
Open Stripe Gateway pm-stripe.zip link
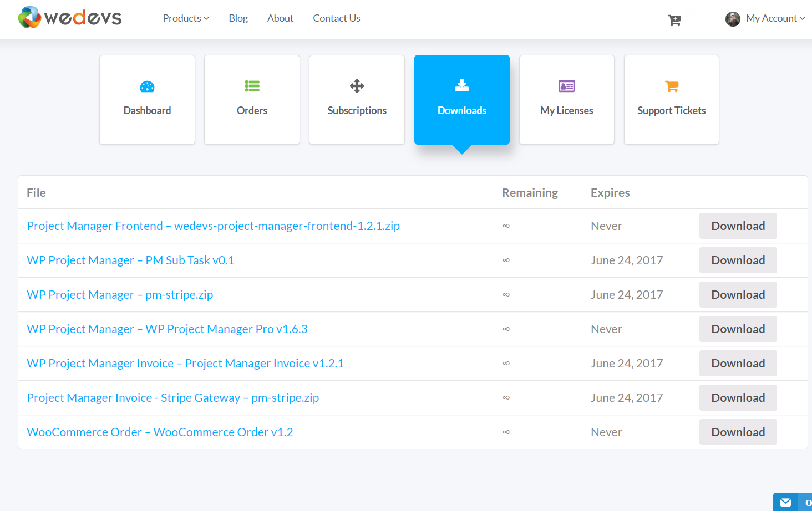click(x=173, y=398)
